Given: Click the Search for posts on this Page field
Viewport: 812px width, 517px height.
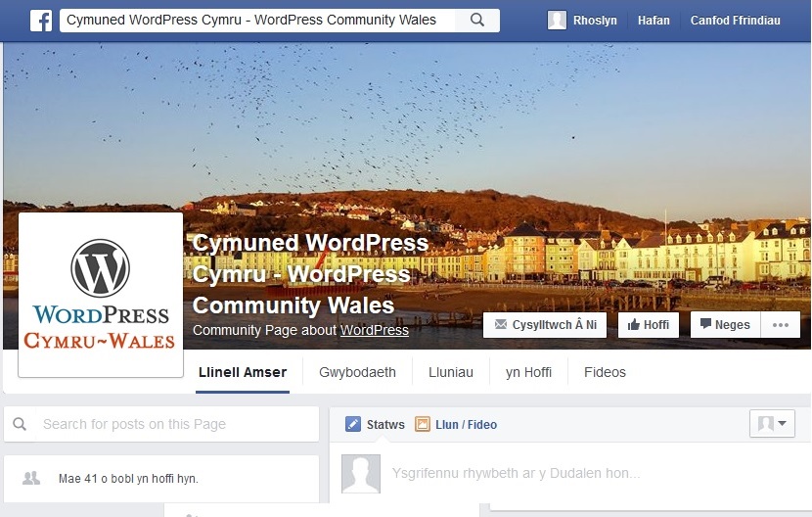Looking at the screenshot, I should [177, 424].
